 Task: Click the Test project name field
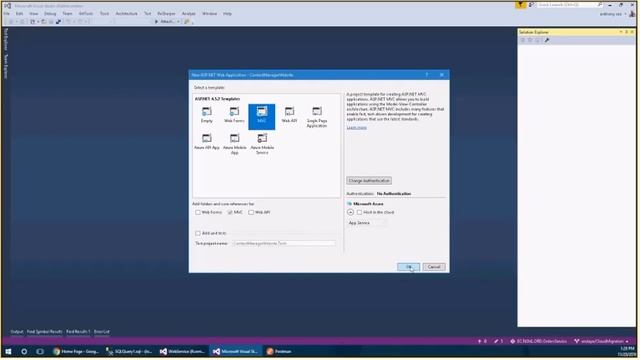click(x=284, y=243)
